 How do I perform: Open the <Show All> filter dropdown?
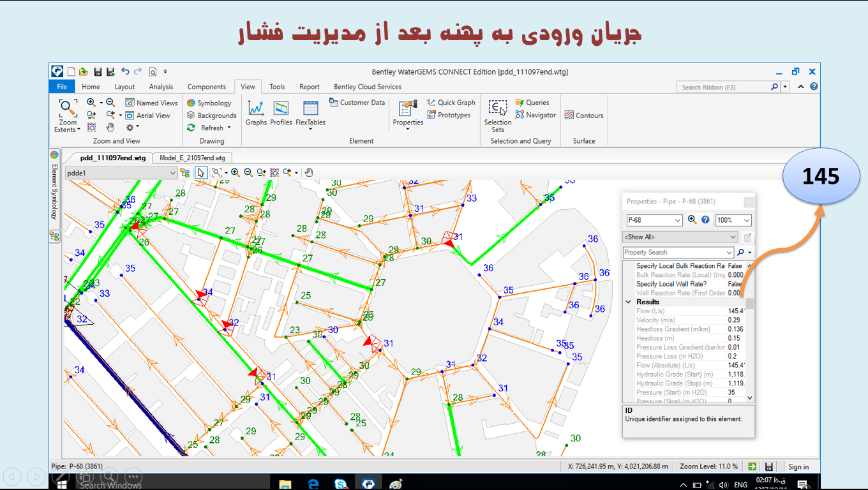[x=733, y=237]
